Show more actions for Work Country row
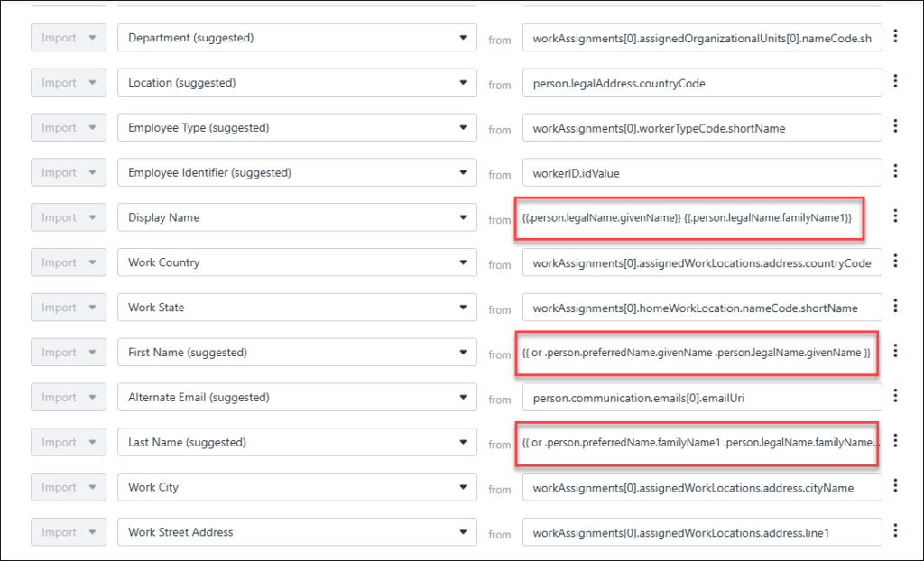Image resolution: width=924 pixels, height=561 pixels. click(895, 262)
